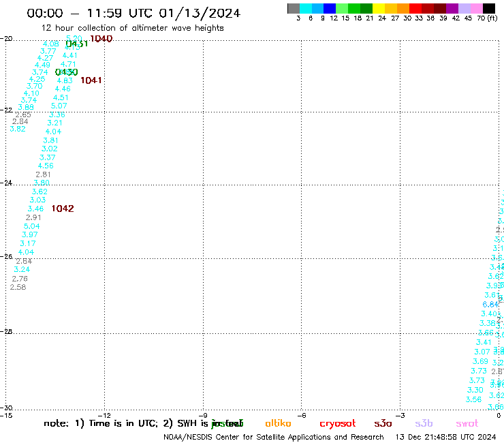Click the purple swatch in the color scale
504x443 pixels.
[452, 8]
